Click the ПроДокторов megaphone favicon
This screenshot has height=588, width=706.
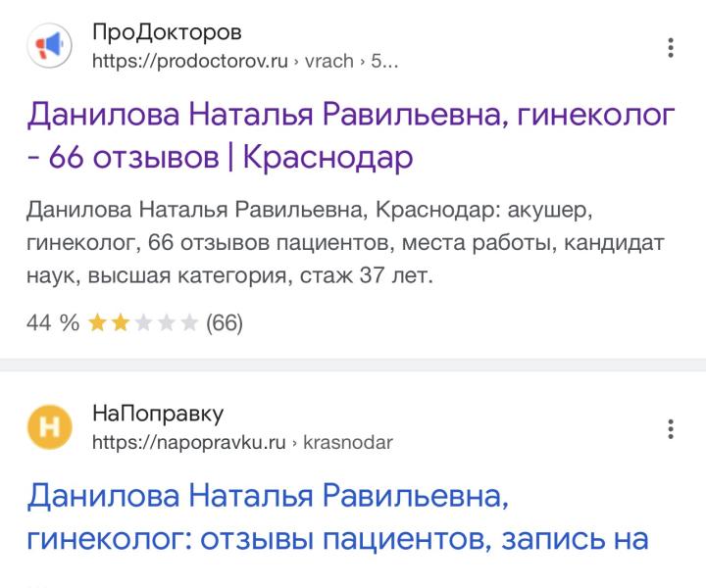click(50, 45)
